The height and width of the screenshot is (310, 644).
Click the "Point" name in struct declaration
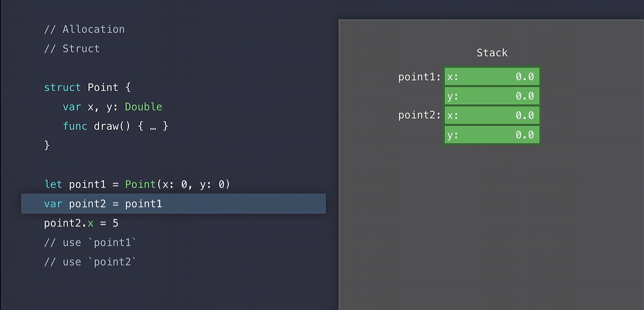pyautogui.click(x=103, y=87)
